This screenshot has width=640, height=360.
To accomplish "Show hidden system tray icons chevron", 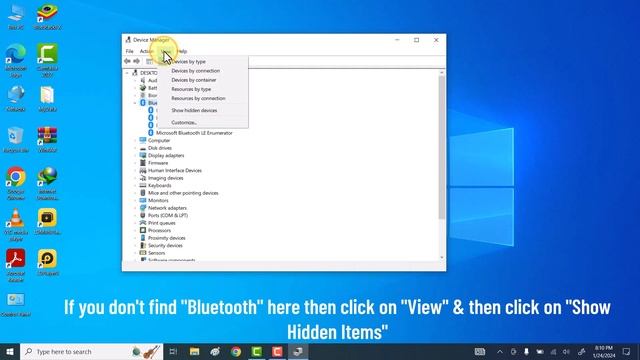I will coord(500,351).
